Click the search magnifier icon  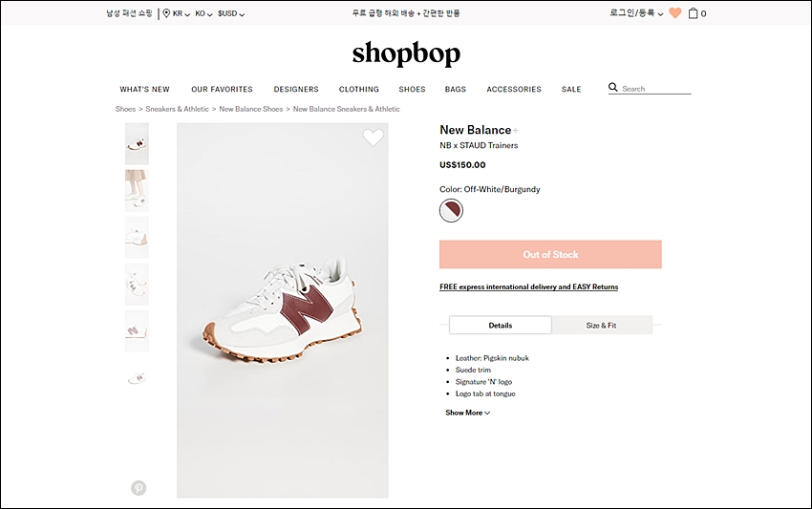coord(613,88)
